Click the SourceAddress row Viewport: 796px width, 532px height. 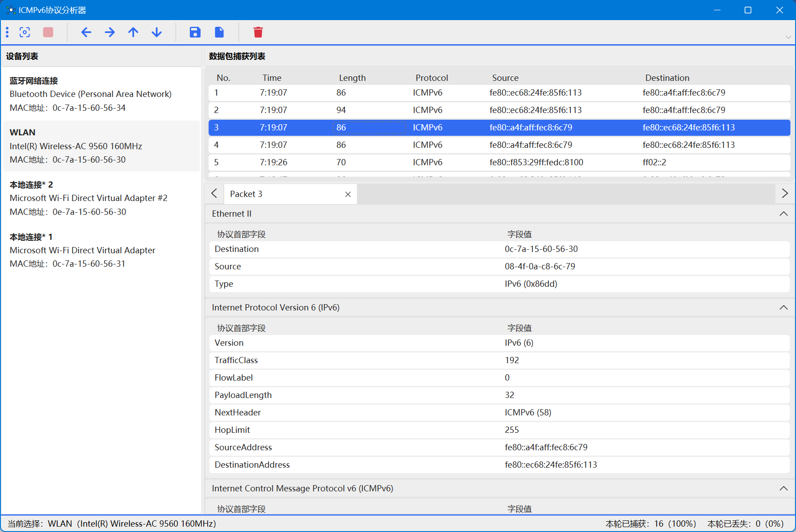tap(499, 448)
